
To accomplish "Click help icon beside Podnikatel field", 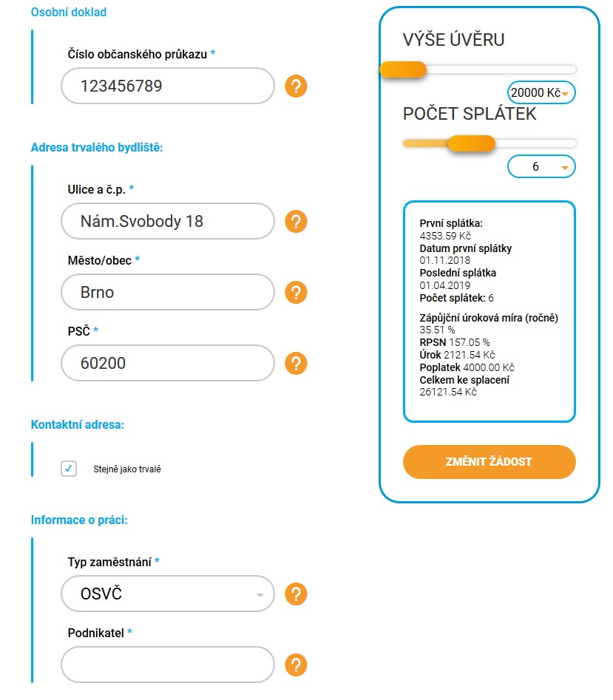I will pyautogui.click(x=296, y=665).
